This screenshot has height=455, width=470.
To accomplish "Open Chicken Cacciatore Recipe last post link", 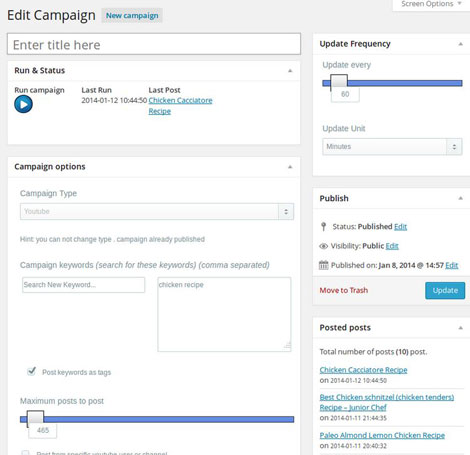I will pos(180,106).
